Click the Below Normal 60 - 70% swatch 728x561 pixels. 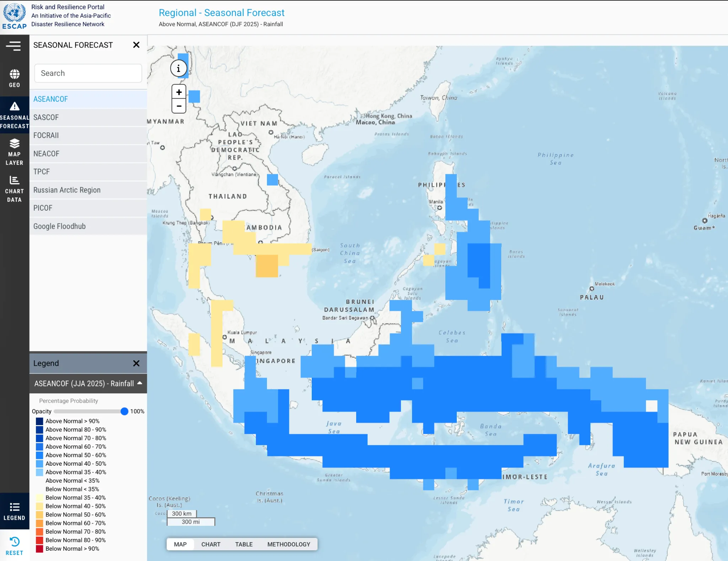tap(39, 523)
